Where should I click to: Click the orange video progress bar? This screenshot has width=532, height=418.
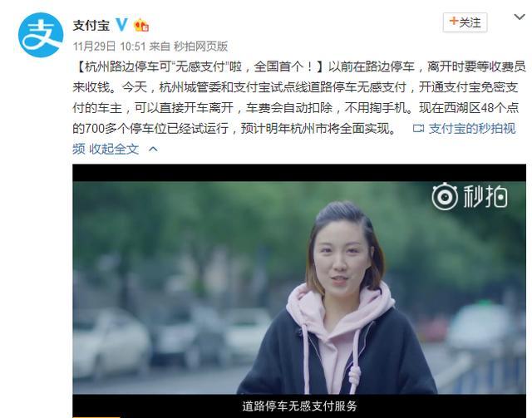(96, 416)
